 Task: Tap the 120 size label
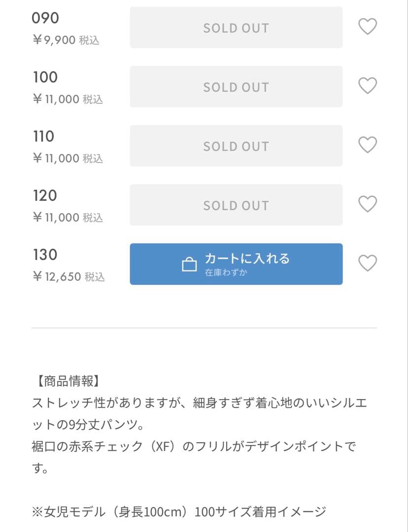coord(45,196)
